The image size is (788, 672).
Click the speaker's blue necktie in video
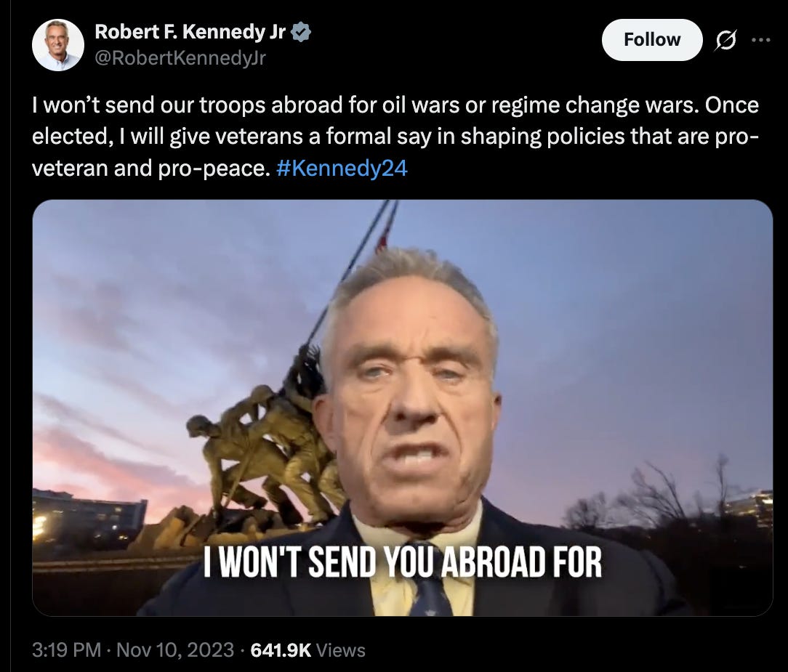tap(430, 596)
